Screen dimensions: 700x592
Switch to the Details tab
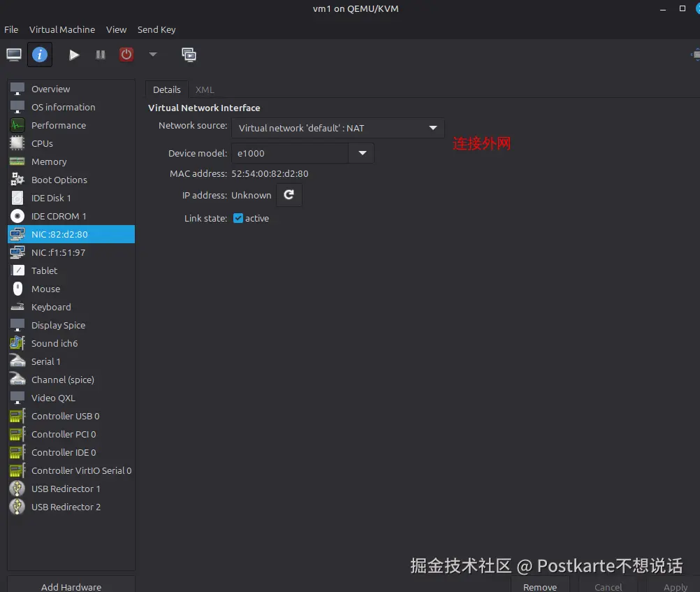pos(167,89)
